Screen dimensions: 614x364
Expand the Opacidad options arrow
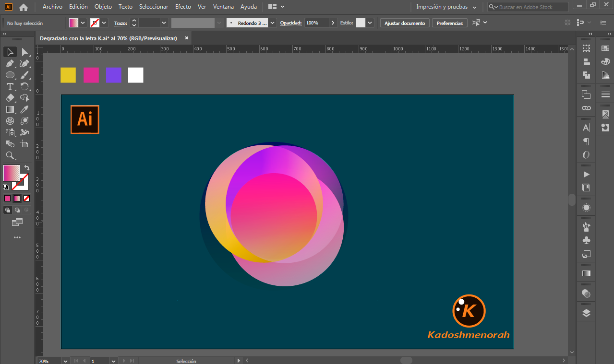tap(333, 23)
